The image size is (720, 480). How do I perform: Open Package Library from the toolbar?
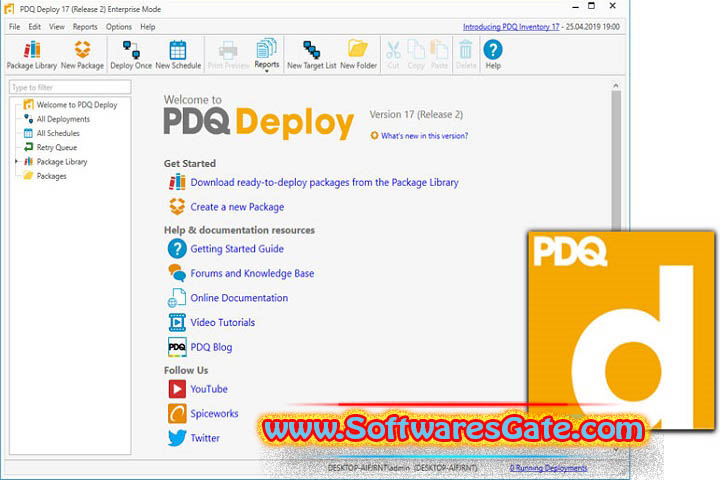[x=32, y=55]
